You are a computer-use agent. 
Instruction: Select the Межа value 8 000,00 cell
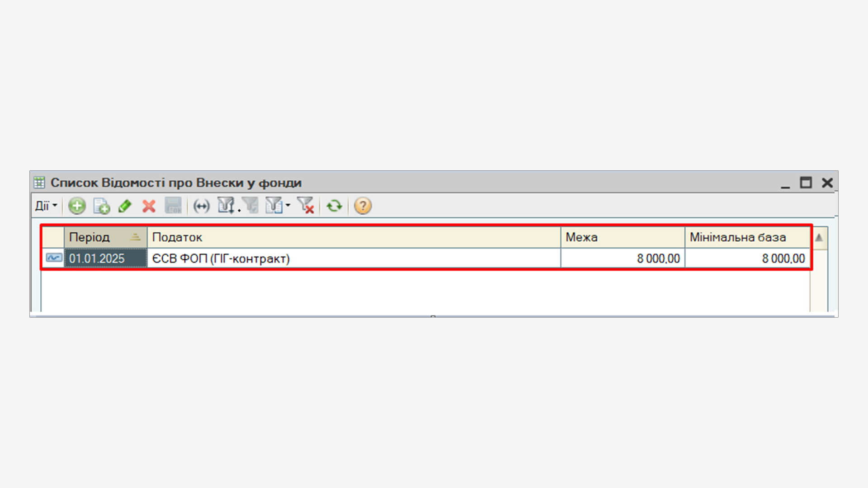(623, 258)
